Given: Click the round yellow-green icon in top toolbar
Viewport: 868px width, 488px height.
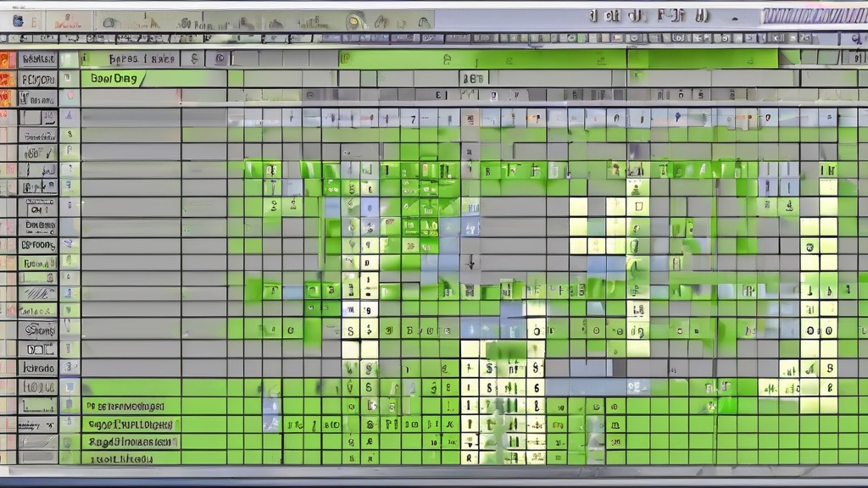Looking at the screenshot, I should click(355, 21).
